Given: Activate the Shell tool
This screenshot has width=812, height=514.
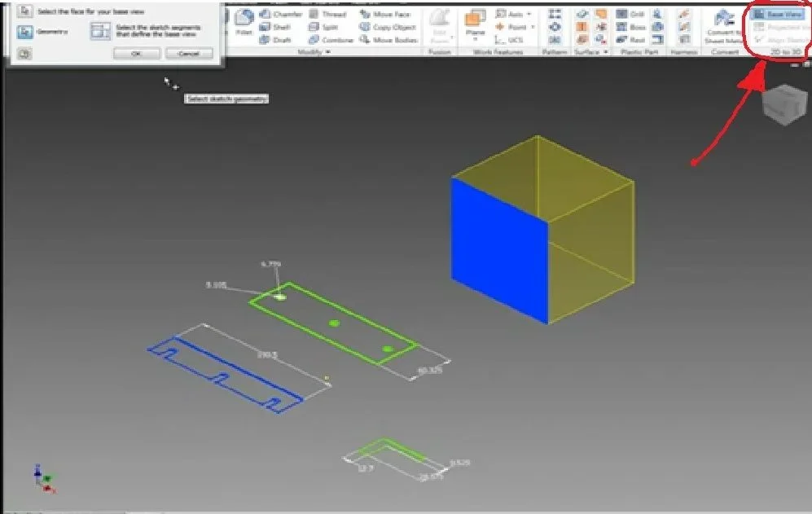Looking at the screenshot, I should point(275,27).
